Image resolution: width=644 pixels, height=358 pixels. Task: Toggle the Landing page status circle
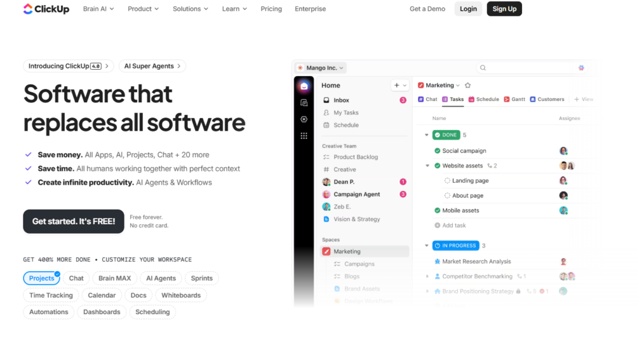[x=447, y=181]
